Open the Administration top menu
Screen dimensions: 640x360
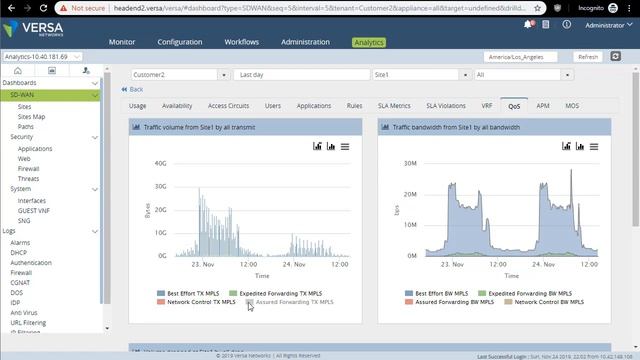pos(305,42)
